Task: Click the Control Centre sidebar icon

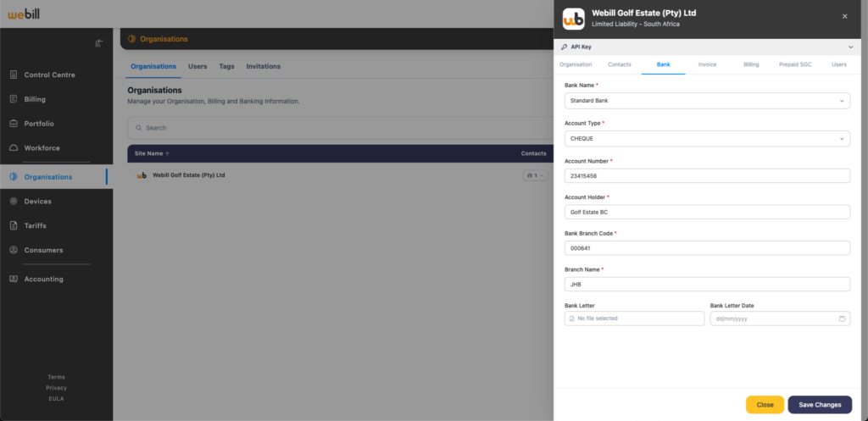Action: click(14, 75)
